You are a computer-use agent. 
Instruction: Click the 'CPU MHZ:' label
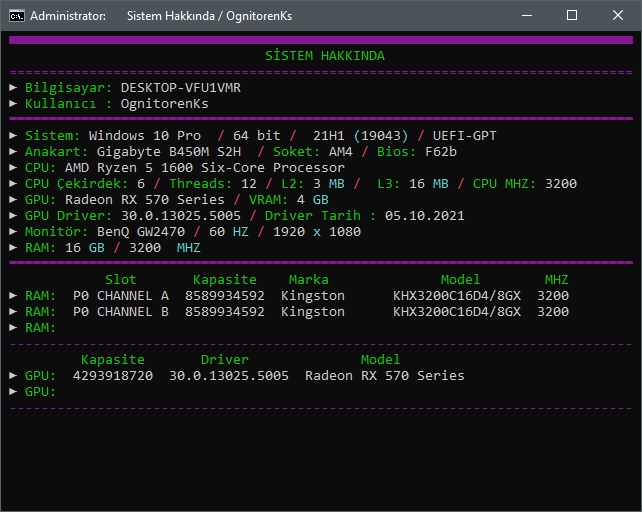point(504,184)
